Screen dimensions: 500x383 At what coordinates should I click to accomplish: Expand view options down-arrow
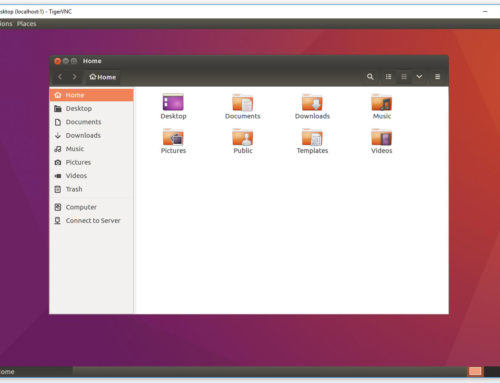pyautogui.click(x=419, y=77)
